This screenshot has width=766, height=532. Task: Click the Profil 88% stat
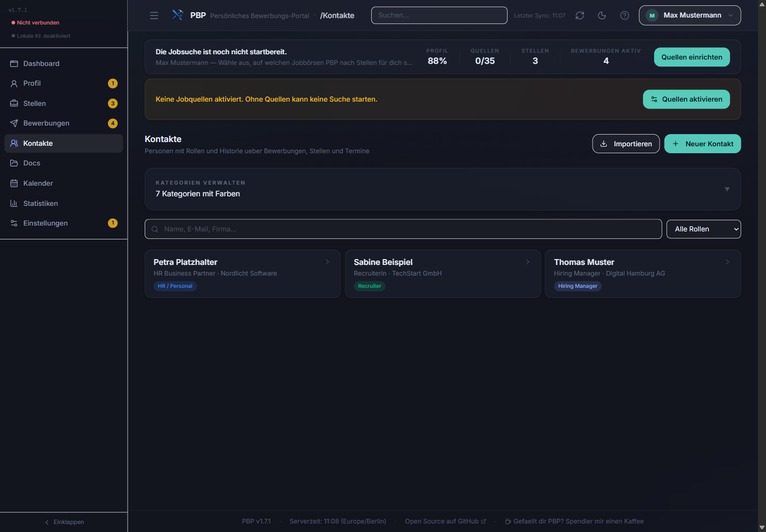[437, 56]
